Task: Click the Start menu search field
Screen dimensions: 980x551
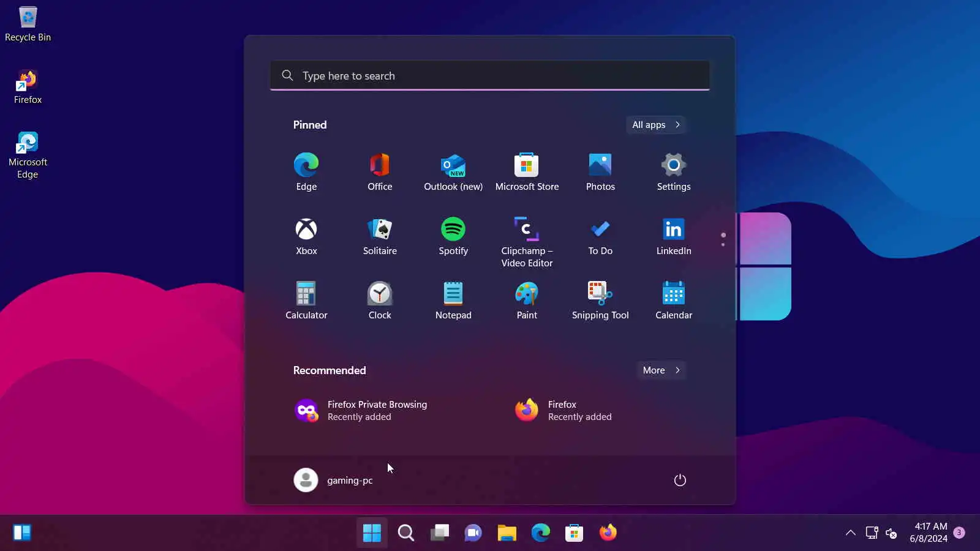Action: (x=490, y=76)
